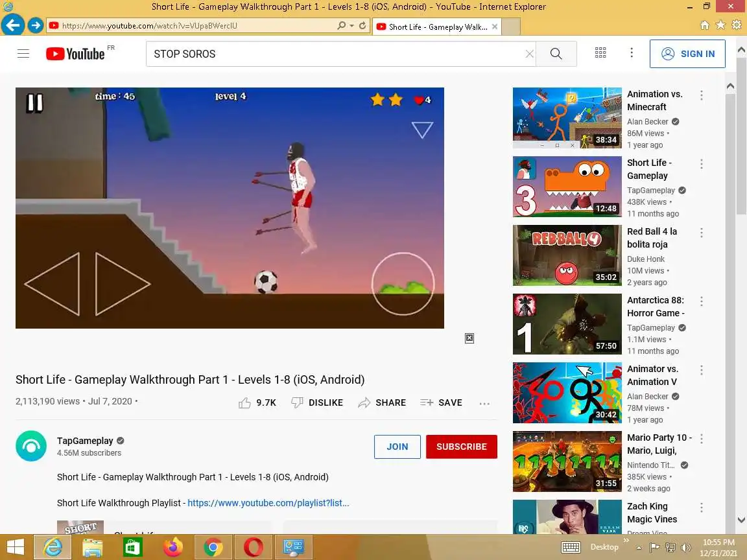The height and width of the screenshot is (560, 747).
Task: Open the touch keyboard taskbar icon
Action: click(x=570, y=548)
